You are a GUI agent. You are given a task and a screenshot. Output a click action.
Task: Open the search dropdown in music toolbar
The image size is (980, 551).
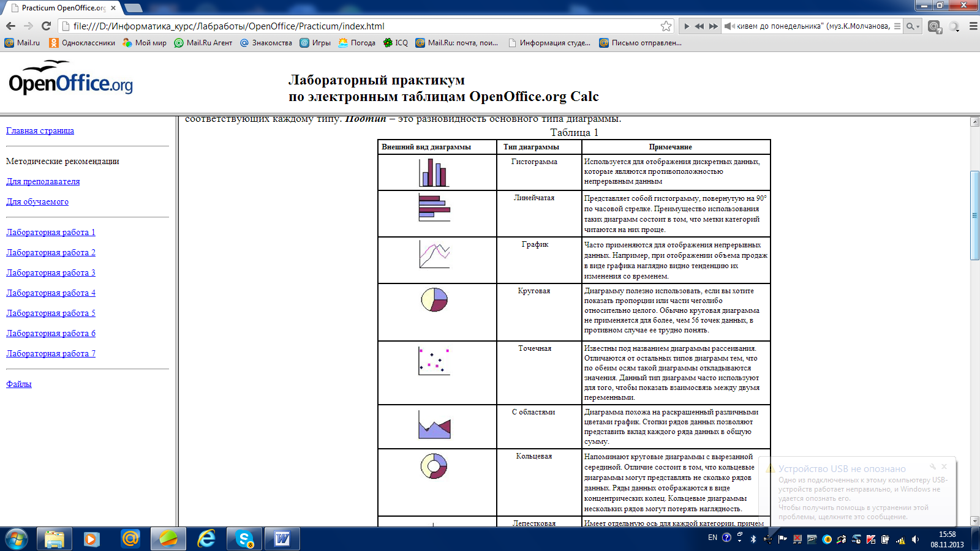(x=913, y=26)
